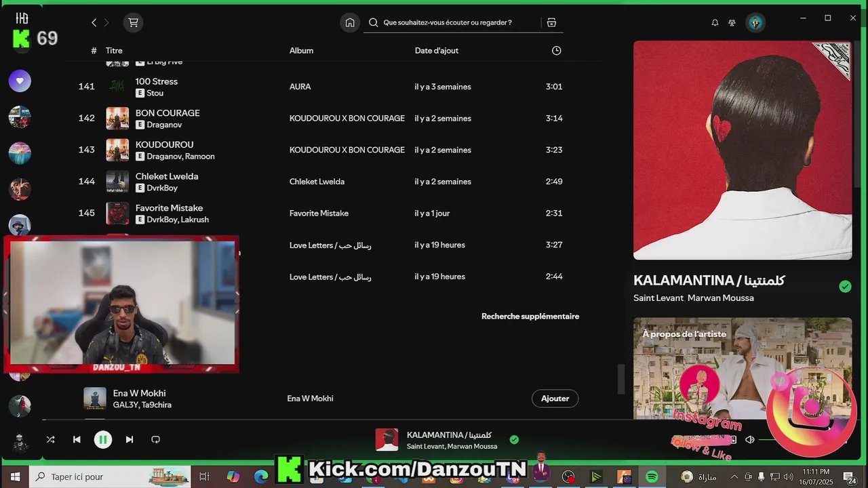This screenshot has height=488, width=868.
Task: Open artist Ramoon link
Action: 200,157
